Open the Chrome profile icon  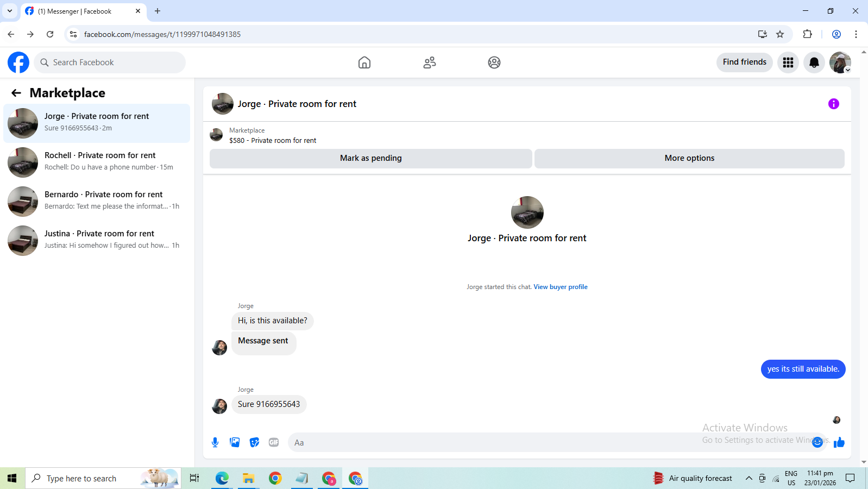coord(836,34)
